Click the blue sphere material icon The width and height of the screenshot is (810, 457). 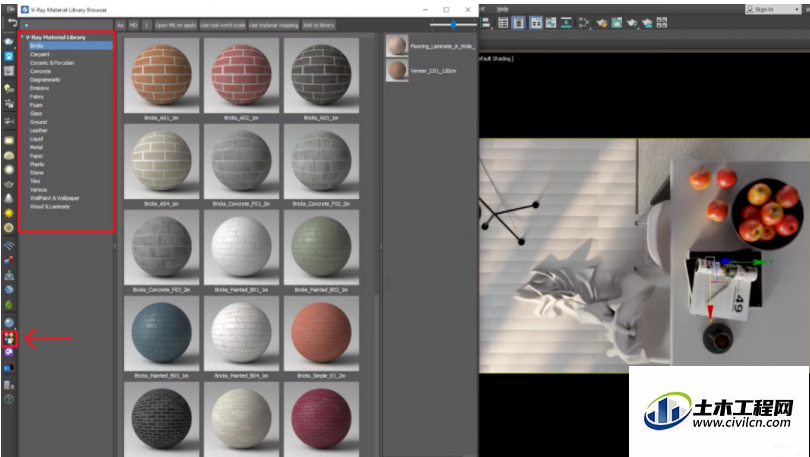9,323
